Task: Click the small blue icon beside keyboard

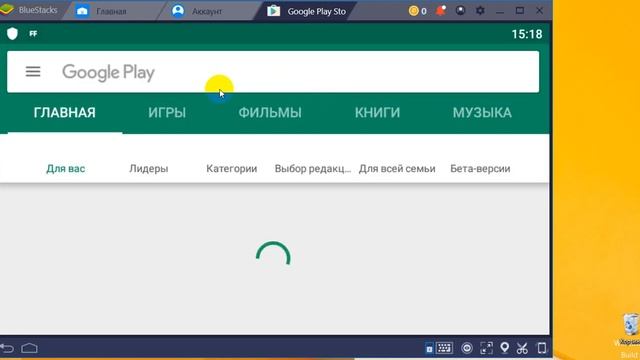Action: click(x=429, y=349)
